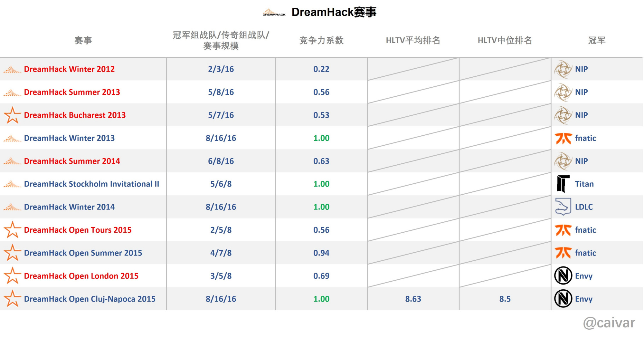Screen dimensions: 644x339
Task: Click the 2/5/8 cell for Open Tours 2015
Action: point(221,230)
